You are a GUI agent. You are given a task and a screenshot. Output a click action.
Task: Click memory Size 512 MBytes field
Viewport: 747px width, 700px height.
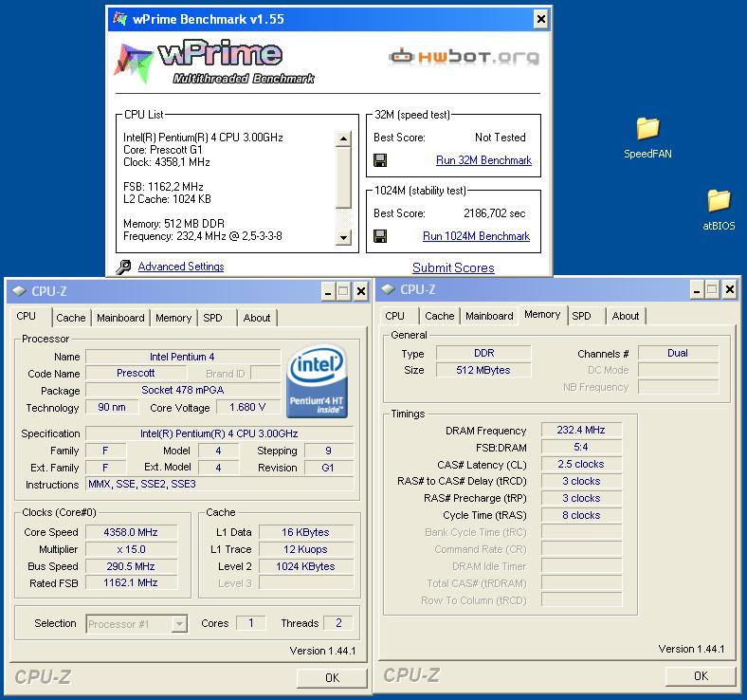483,370
